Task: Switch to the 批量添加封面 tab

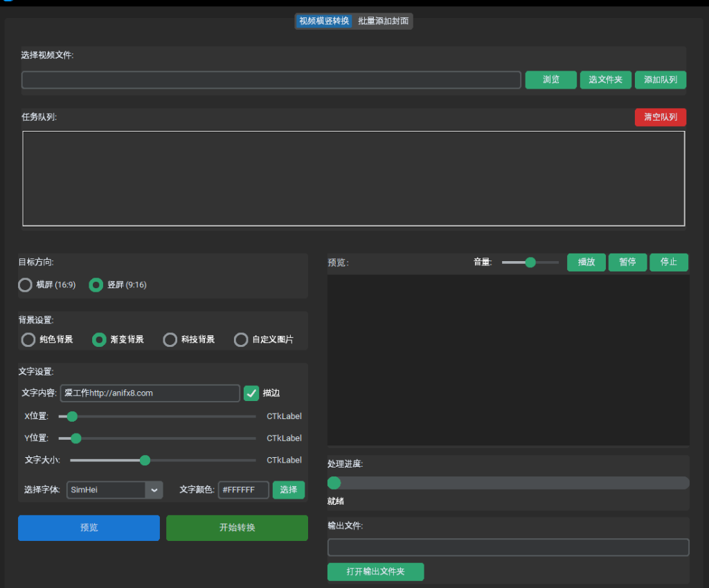Action: point(383,21)
